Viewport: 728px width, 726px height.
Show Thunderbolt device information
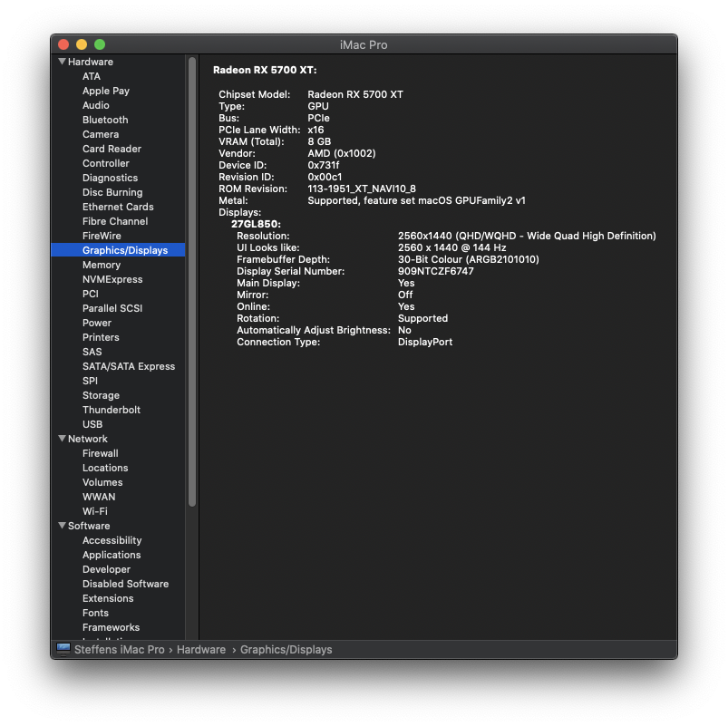[112, 410]
